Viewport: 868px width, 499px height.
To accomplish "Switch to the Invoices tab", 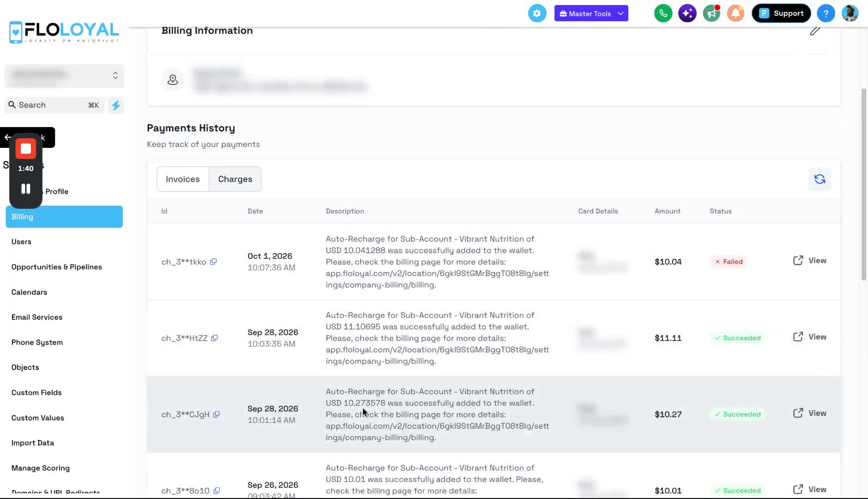I will click(183, 179).
